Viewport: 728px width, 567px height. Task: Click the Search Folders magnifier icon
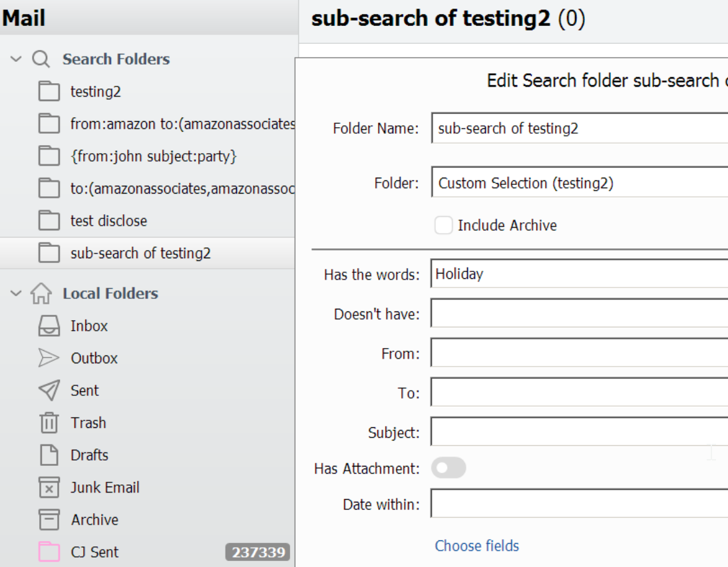click(x=41, y=59)
